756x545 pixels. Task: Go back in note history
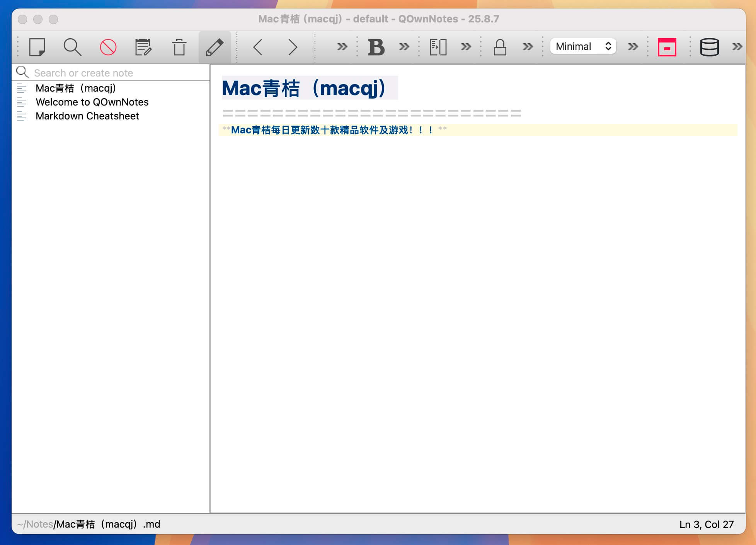click(258, 47)
